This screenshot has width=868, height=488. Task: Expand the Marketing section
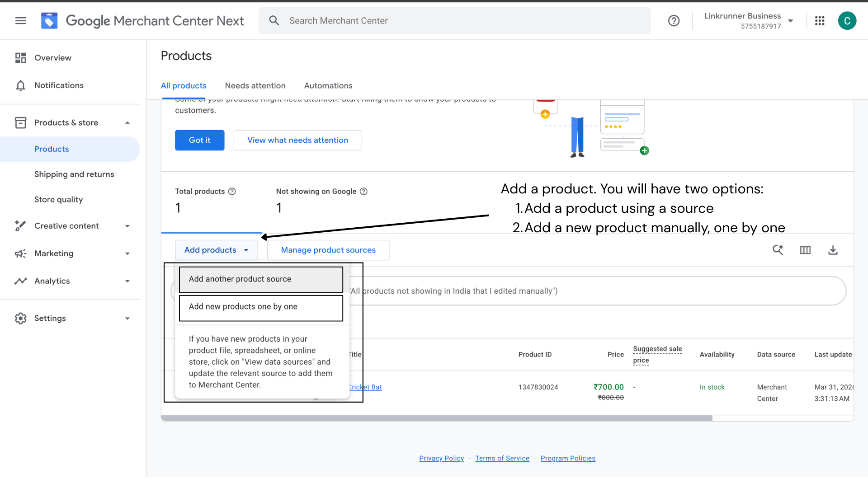[x=127, y=253]
